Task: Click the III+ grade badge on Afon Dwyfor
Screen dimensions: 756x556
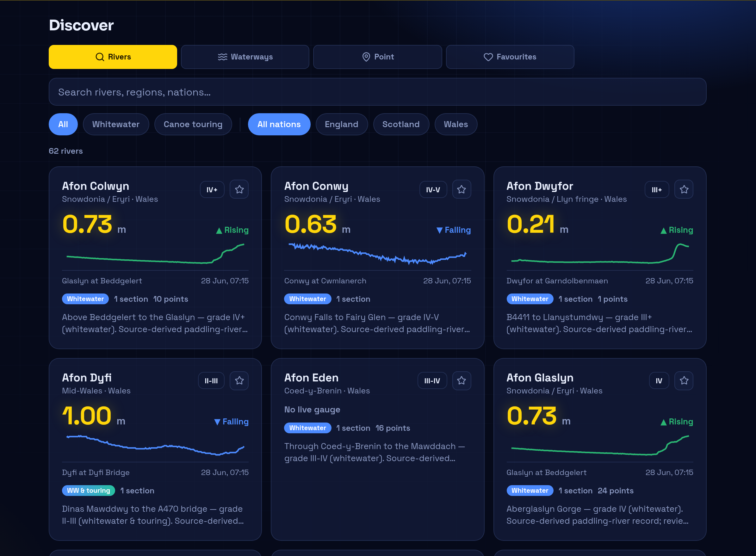Action: pos(657,190)
